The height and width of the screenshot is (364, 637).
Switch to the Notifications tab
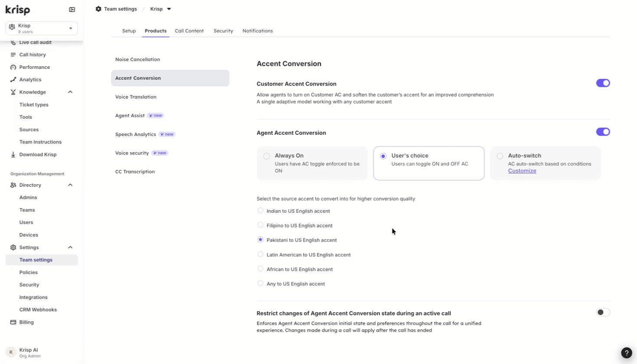[x=257, y=31]
